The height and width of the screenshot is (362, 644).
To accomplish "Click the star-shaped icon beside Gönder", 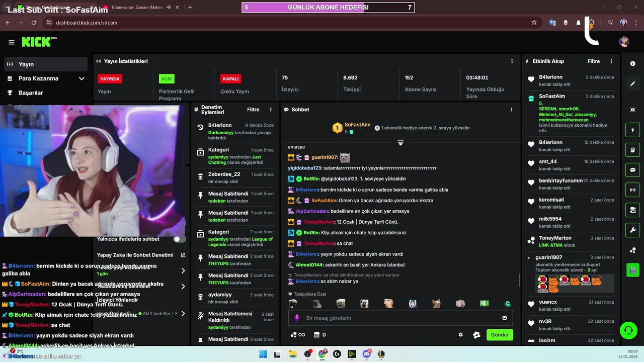I will (476, 335).
